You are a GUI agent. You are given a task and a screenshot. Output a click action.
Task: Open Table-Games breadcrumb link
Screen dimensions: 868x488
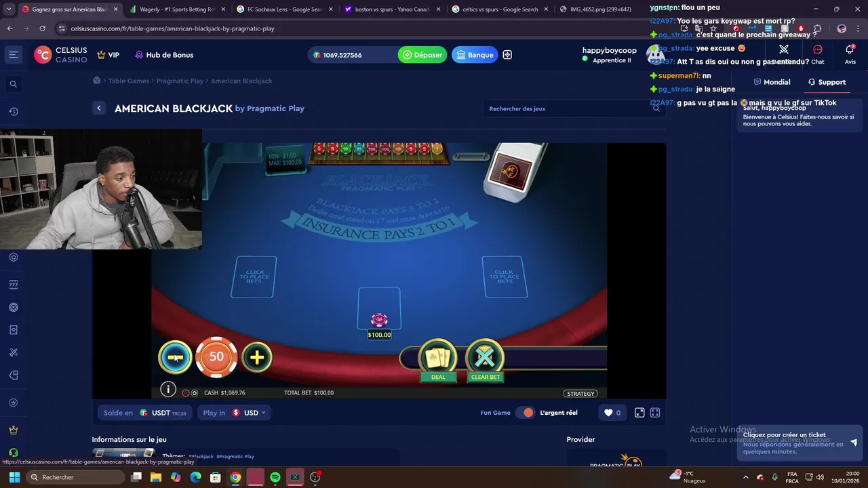129,81
